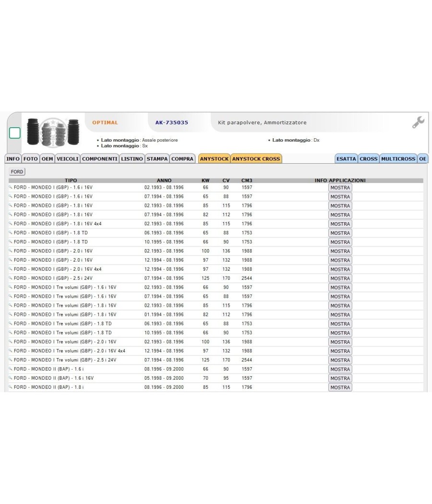Click MOSTRA for Tre volumi 1.8 TD 10.1995
The height and width of the screenshot is (504, 432).
coord(340,333)
